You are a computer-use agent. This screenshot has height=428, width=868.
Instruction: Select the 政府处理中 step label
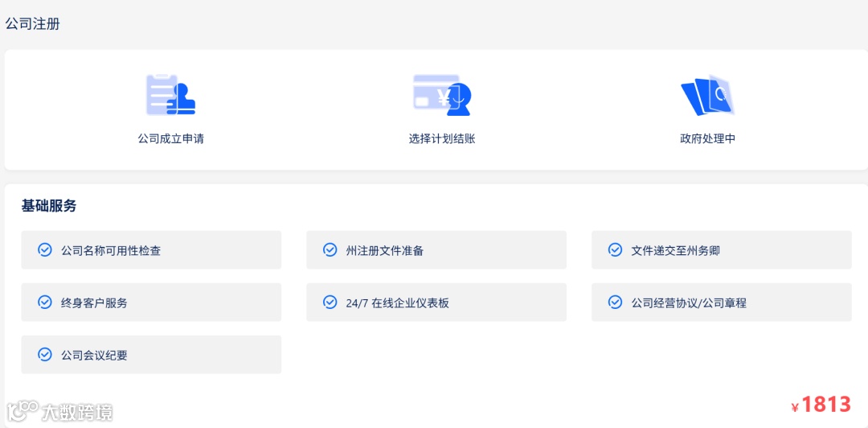(x=707, y=138)
